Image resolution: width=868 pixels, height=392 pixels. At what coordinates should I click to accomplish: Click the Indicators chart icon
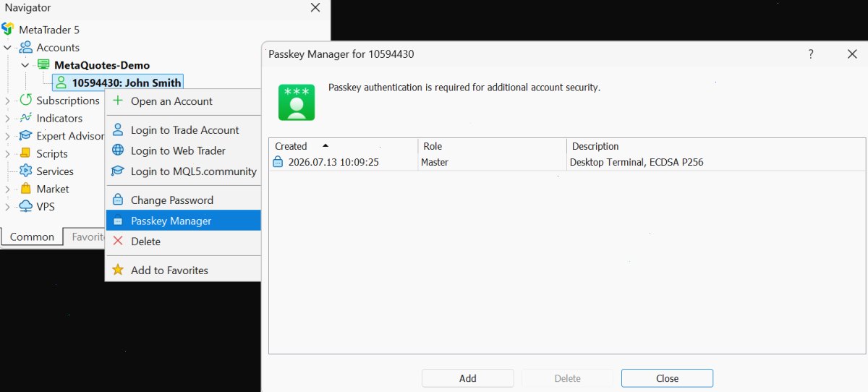25,118
